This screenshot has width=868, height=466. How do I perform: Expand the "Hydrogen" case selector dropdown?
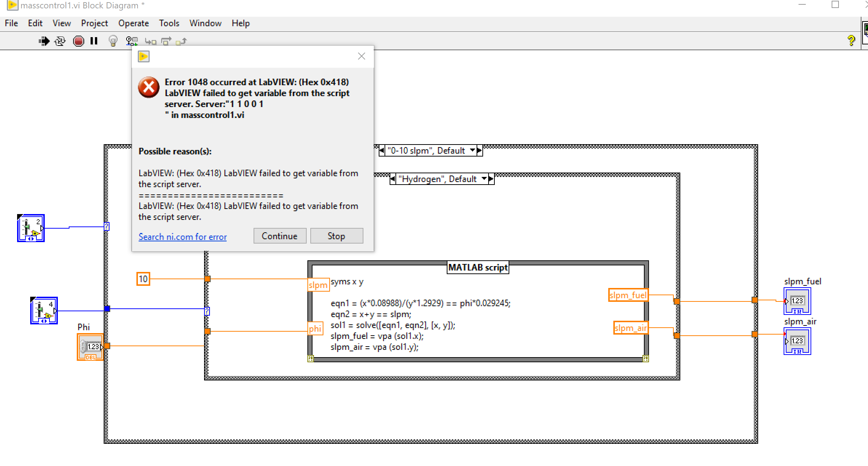484,179
